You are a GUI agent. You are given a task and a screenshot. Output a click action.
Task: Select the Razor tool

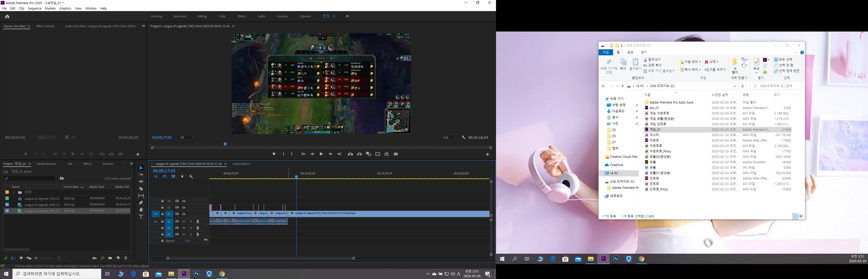(141, 189)
